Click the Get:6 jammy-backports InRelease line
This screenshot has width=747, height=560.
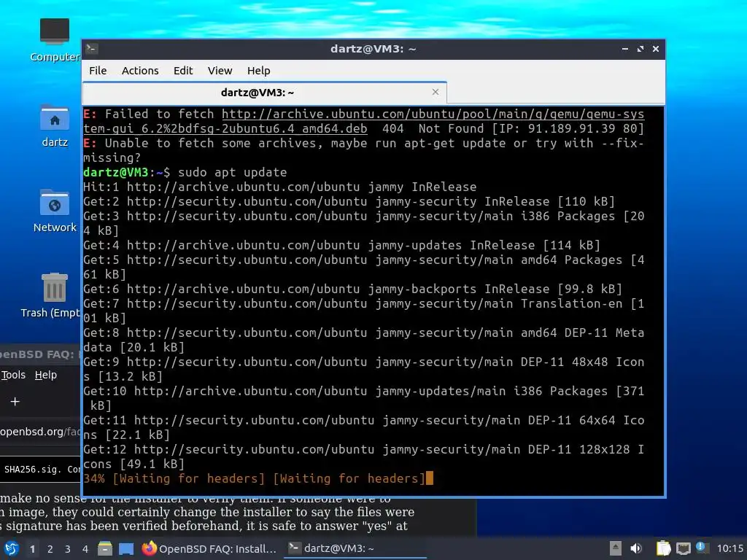pyautogui.click(x=352, y=289)
